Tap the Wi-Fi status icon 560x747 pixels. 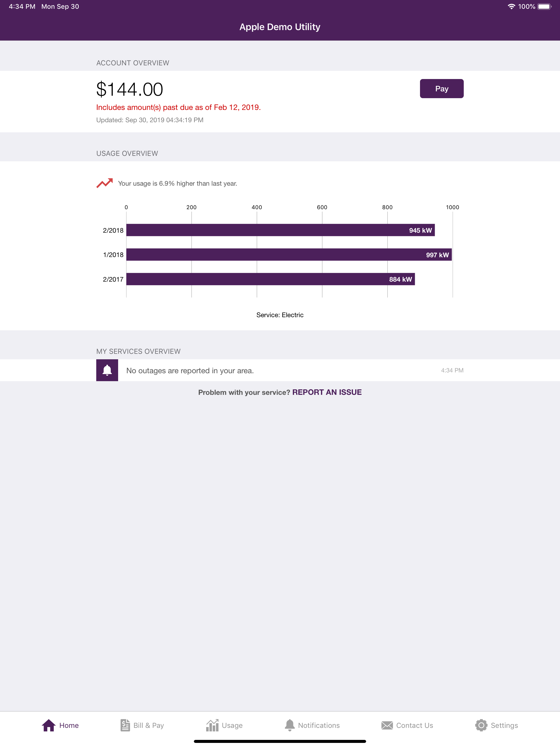coord(511,6)
